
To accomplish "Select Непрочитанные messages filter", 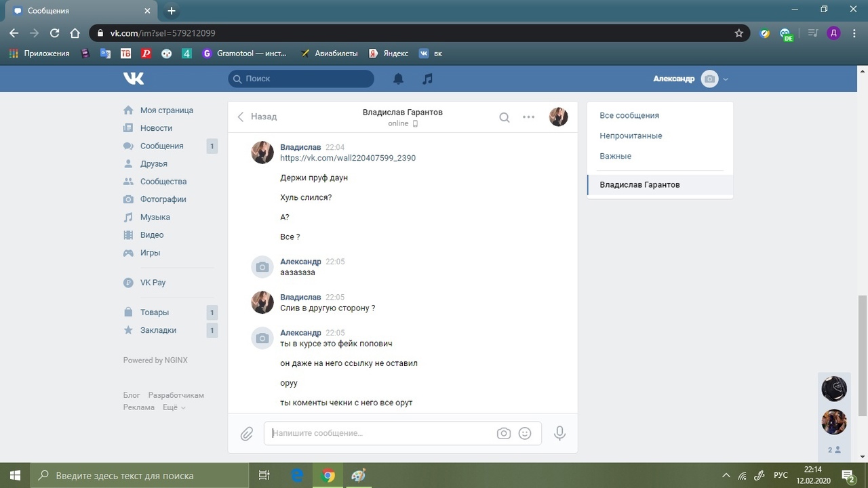I will coord(631,136).
